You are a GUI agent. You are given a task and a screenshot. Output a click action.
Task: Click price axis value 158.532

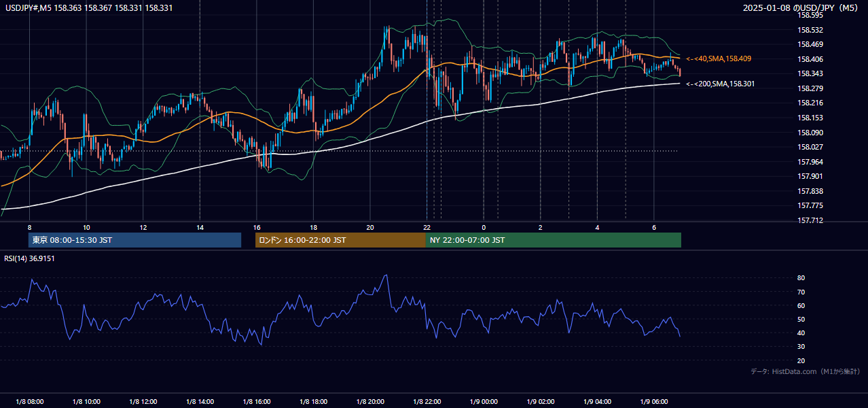point(810,30)
